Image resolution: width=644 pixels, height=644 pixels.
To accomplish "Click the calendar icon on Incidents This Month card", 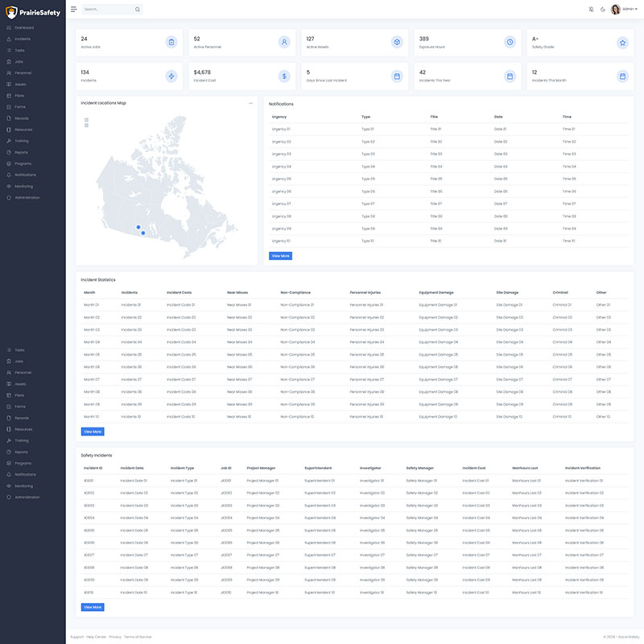I will click(622, 76).
